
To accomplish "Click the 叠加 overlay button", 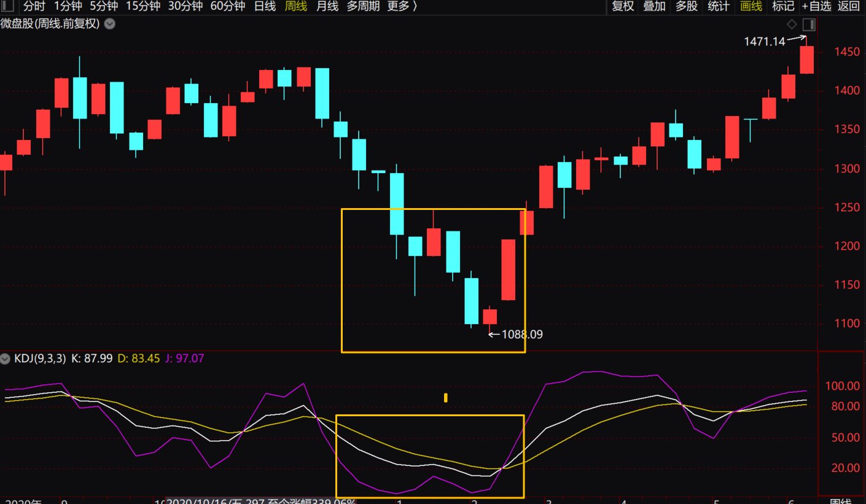I will (x=654, y=6).
